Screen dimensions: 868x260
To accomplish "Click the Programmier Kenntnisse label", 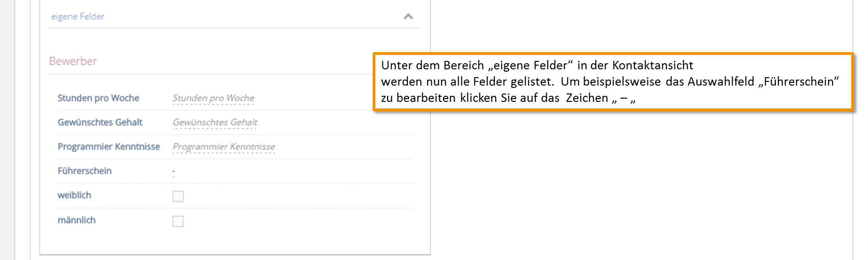I will tap(109, 147).
